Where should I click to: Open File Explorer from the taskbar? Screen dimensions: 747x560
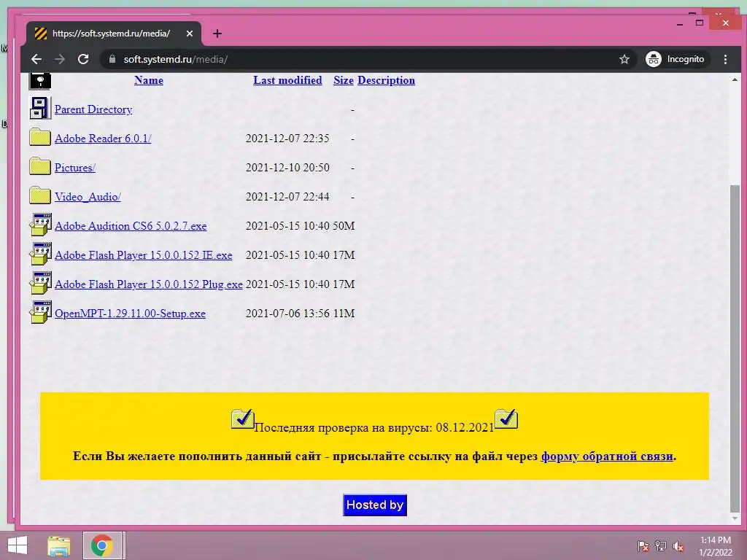(58, 545)
